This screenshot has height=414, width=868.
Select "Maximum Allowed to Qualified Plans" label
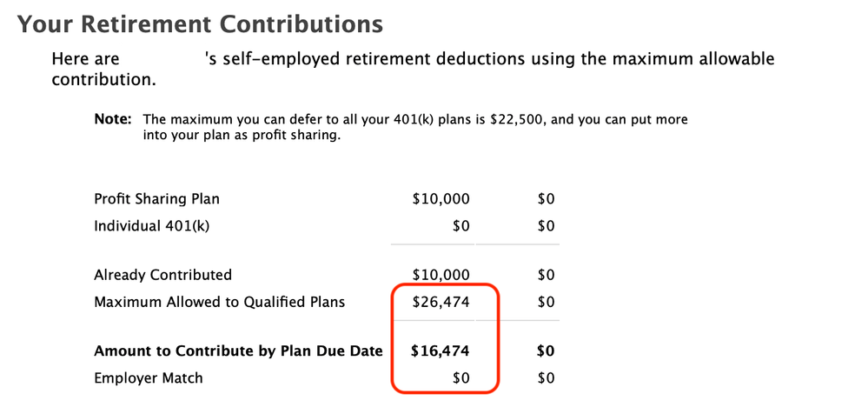click(x=219, y=303)
